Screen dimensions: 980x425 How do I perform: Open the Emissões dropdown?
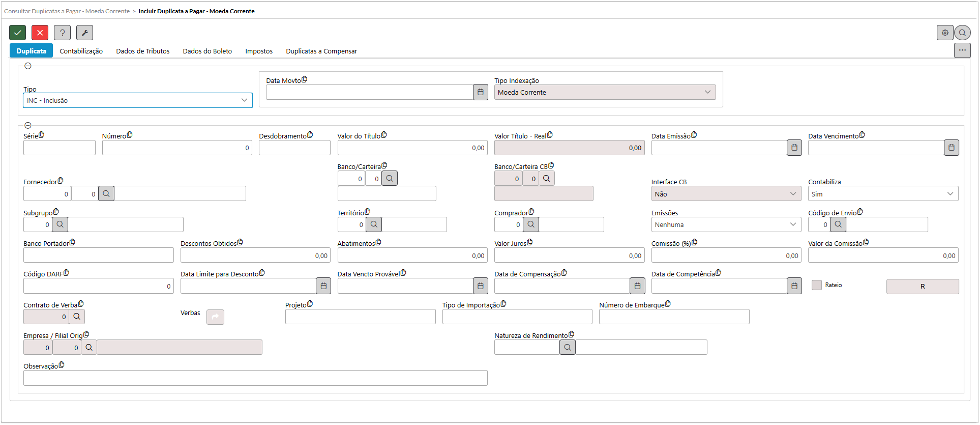point(726,224)
